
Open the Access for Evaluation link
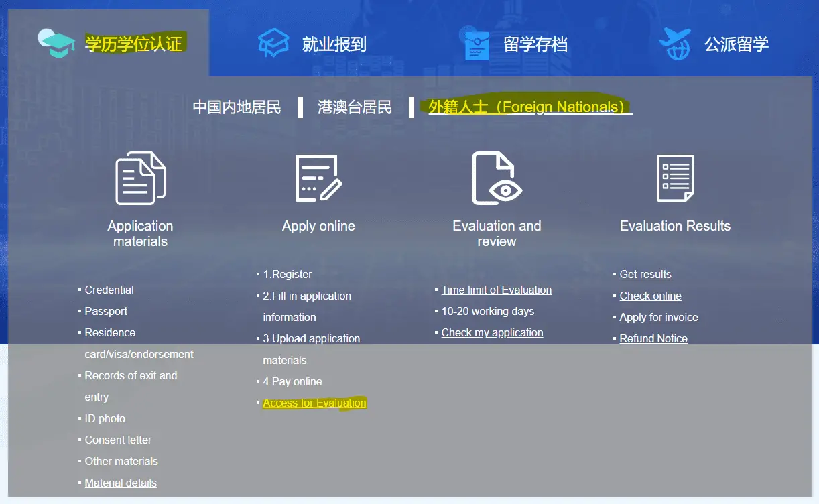coord(314,403)
